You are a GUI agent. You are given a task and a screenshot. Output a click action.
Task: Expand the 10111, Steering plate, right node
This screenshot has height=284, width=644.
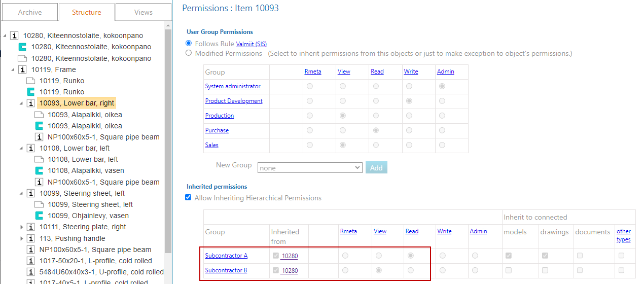[x=22, y=227]
